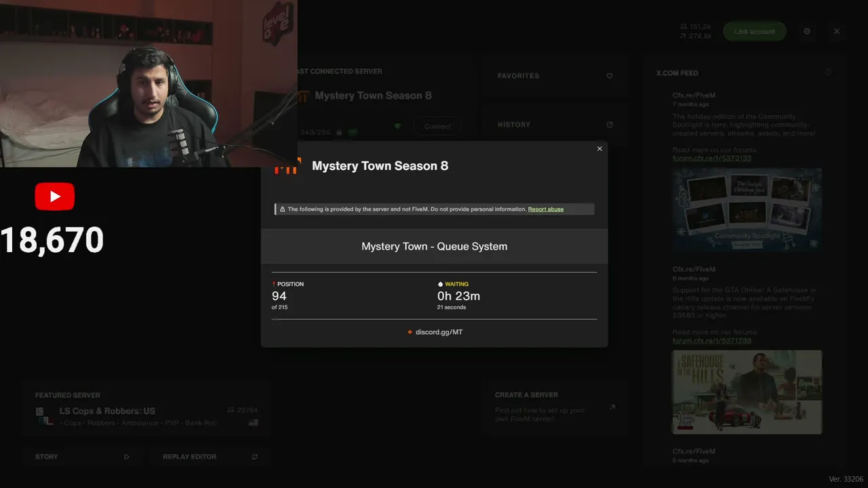Click the first Cfx.re/FiveM post author
Screen dimensions: 868x488
click(694, 96)
